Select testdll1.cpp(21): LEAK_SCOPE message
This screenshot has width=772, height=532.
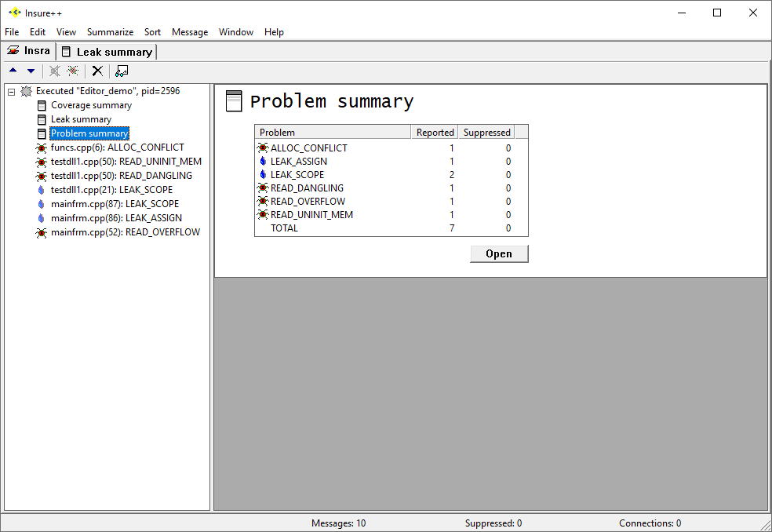(111, 190)
